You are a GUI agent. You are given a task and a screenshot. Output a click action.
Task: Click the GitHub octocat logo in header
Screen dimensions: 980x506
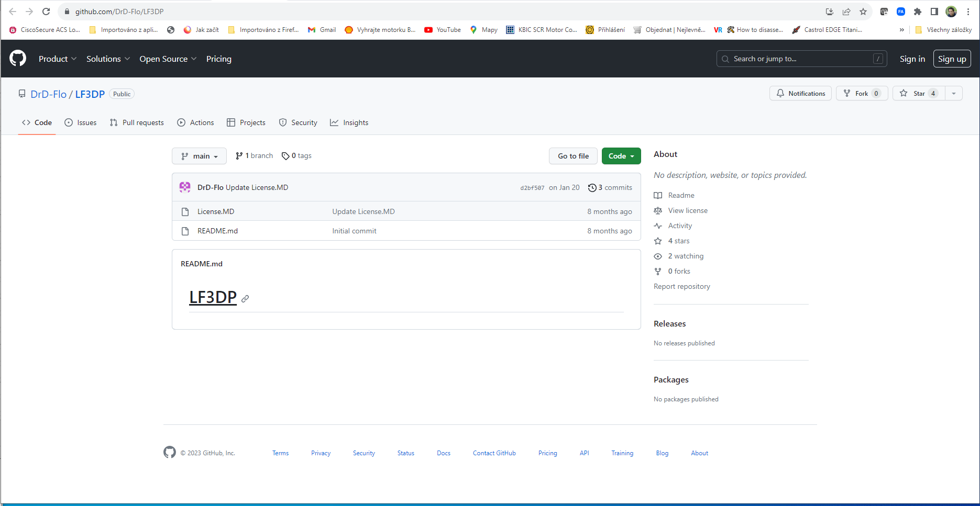point(18,59)
